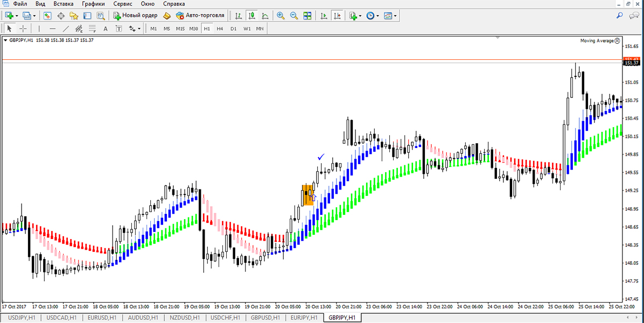644x323 pixels.
Task: Tile chart windows icon
Action: [307, 16]
